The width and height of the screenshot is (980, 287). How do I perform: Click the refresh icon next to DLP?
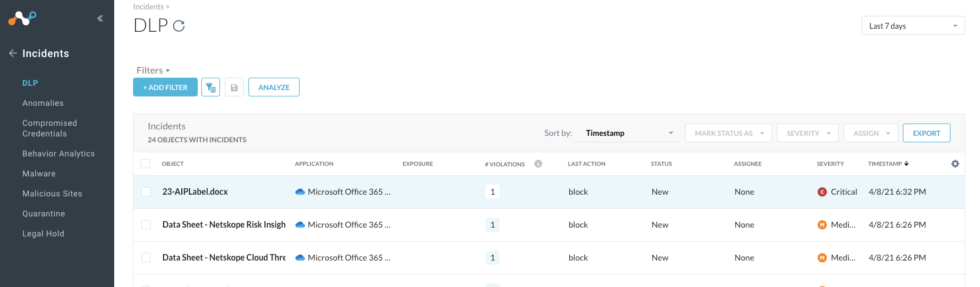[179, 26]
